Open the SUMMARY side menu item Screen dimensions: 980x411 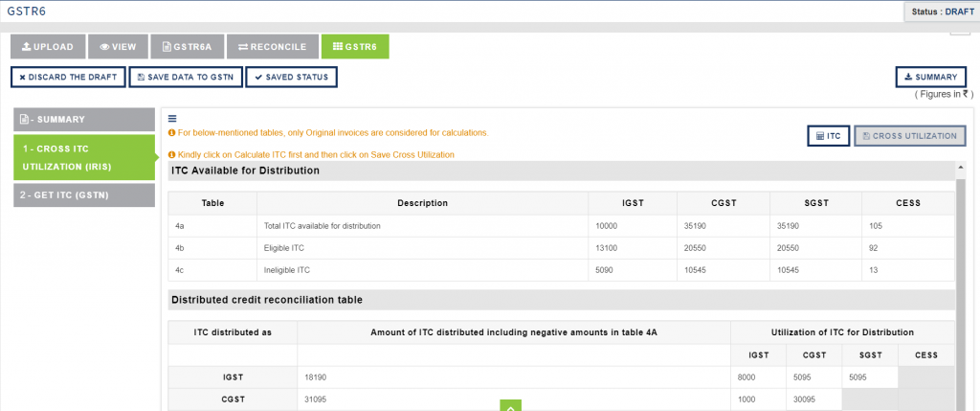pyautogui.click(x=84, y=120)
